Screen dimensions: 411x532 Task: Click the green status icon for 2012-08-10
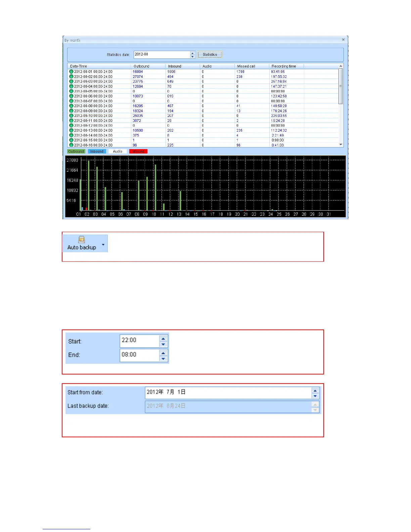[x=71, y=116]
